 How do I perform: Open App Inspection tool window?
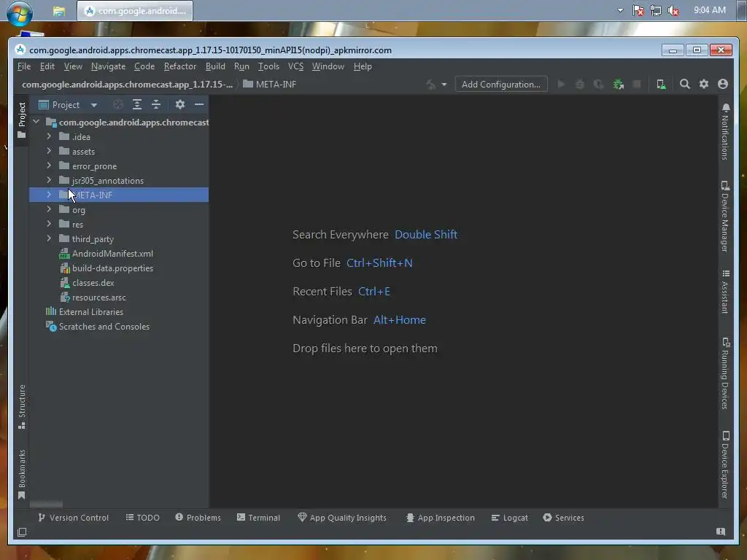point(440,518)
